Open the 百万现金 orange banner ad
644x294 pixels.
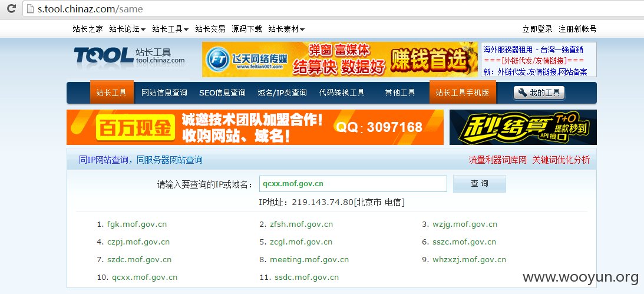point(255,127)
